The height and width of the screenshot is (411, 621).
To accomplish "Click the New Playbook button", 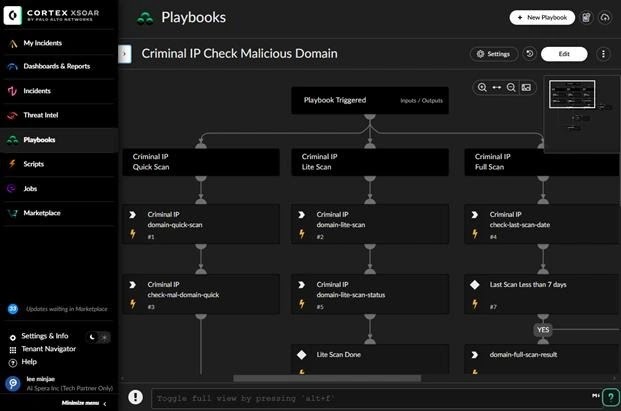I will pos(542,18).
